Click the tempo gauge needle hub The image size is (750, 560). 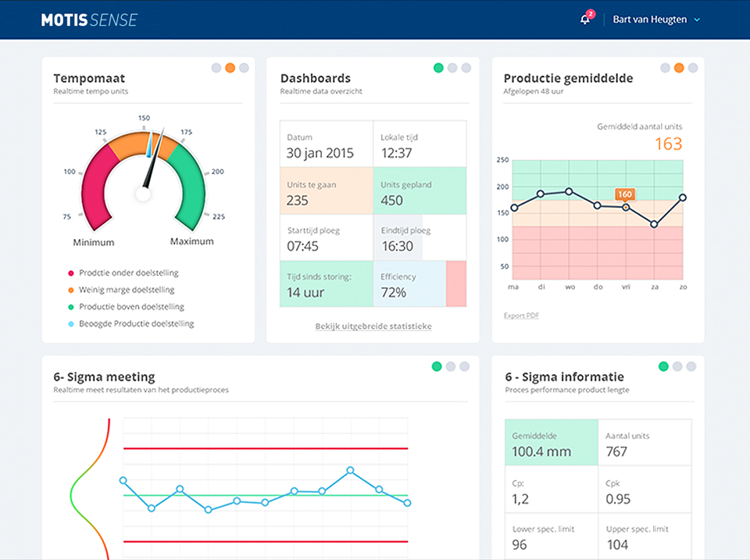click(x=143, y=194)
